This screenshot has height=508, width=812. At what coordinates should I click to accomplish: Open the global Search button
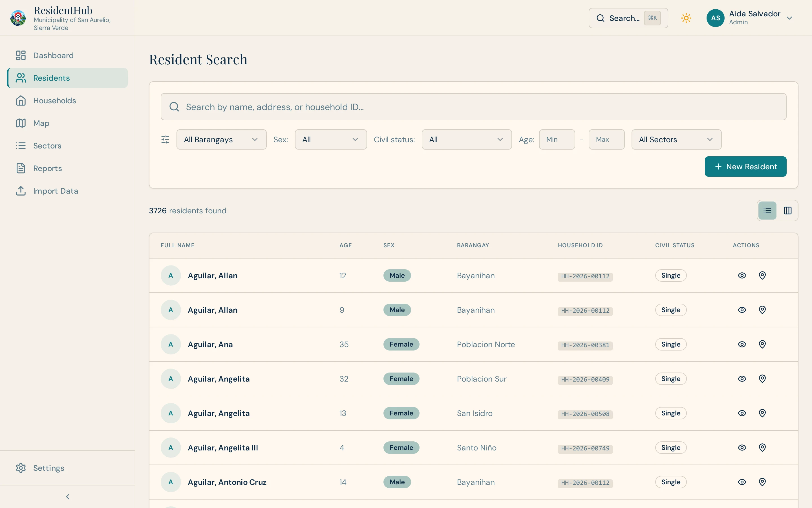(x=628, y=18)
